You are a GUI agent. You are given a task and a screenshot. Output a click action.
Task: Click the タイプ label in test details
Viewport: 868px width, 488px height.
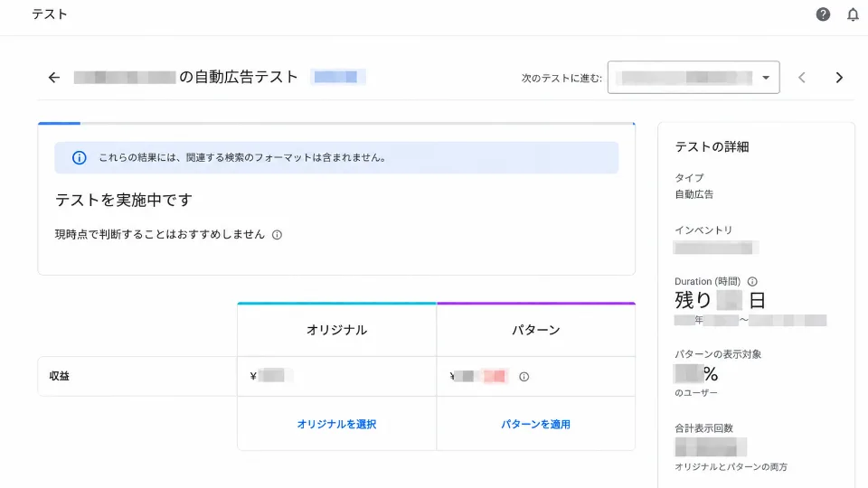pyautogui.click(x=689, y=178)
